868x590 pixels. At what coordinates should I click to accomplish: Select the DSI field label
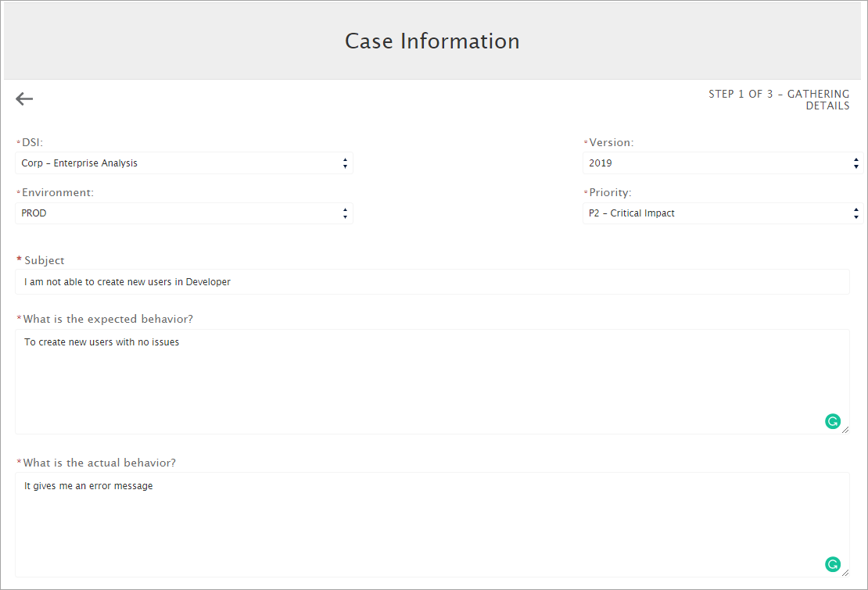click(31, 142)
